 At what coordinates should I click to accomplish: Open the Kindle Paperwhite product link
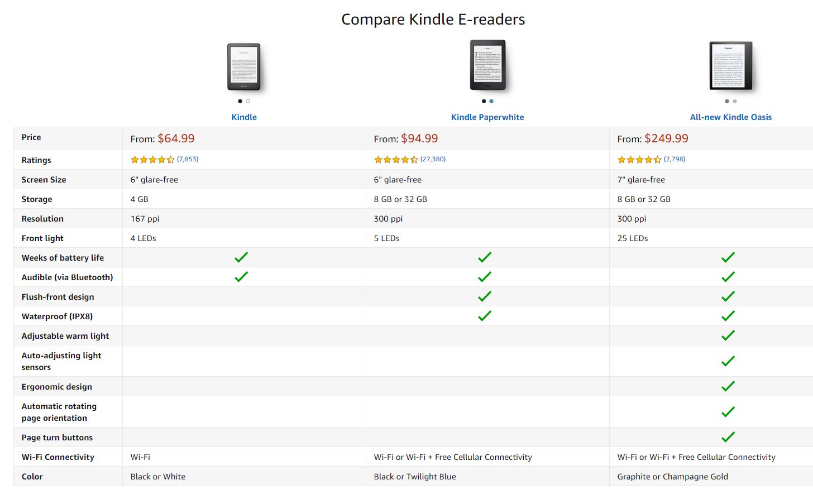click(x=487, y=117)
